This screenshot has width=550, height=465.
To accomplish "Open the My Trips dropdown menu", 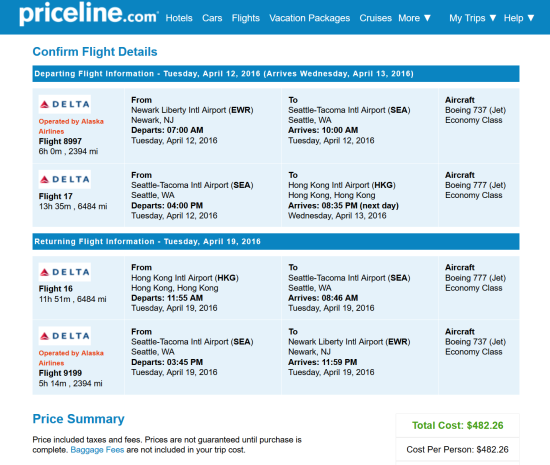I will (472, 18).
